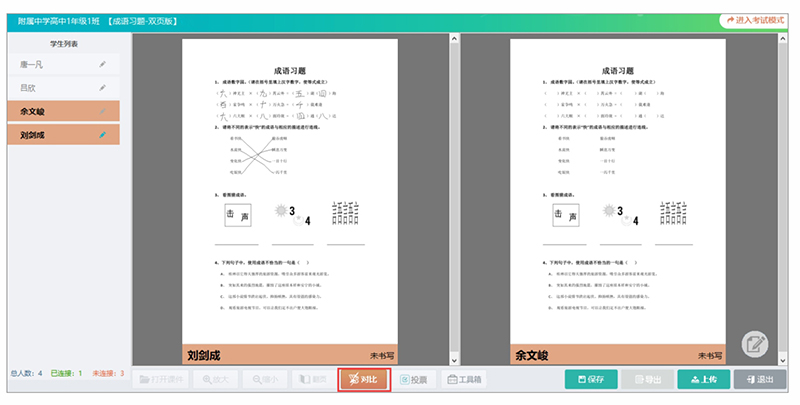Save with the green 保存 button
800x405 pixels.
589,380
